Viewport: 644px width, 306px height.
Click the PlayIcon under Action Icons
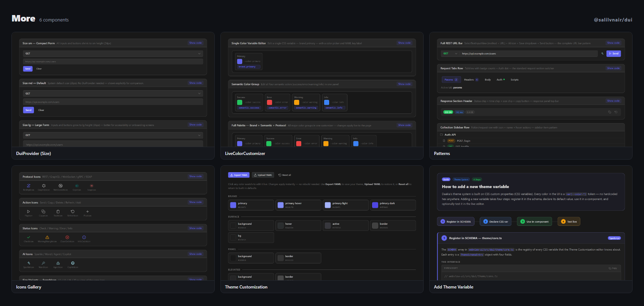tap(29, 212)
